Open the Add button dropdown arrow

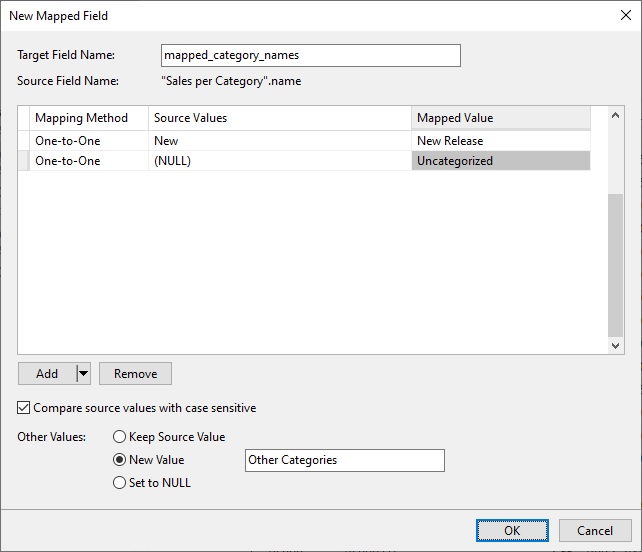pyautogui.click(x=84, y=373)
